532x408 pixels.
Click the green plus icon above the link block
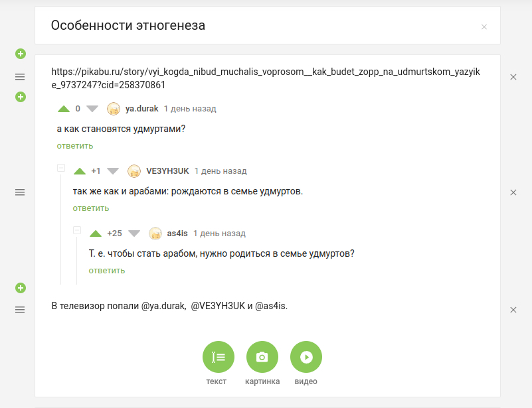click(x=21, y=54)
